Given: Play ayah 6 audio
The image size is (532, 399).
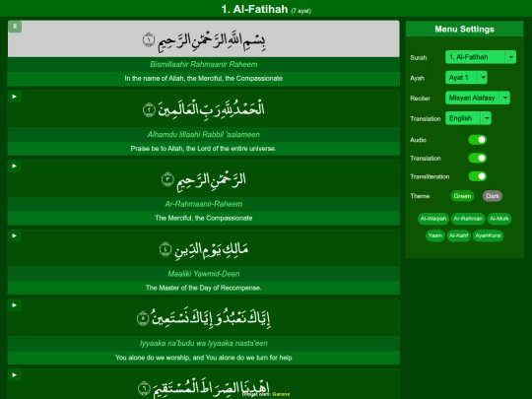Looking at the screenshot, I should [x=15, y=375].
